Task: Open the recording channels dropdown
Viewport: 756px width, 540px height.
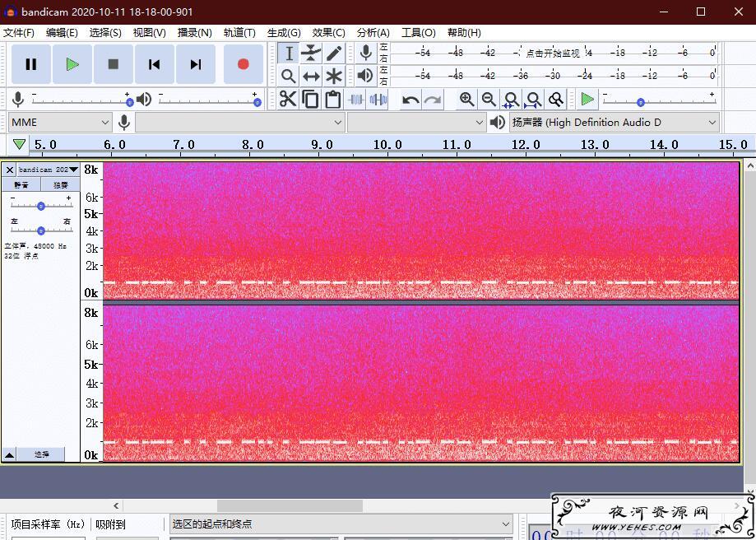Action: tap(416, 123)
